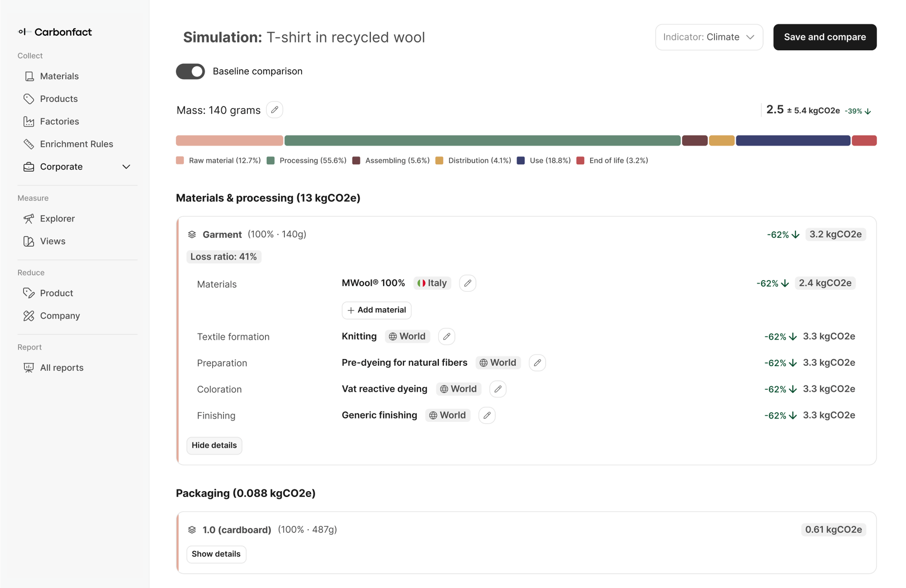Click the Save and compare button

[x=825, y=37]
